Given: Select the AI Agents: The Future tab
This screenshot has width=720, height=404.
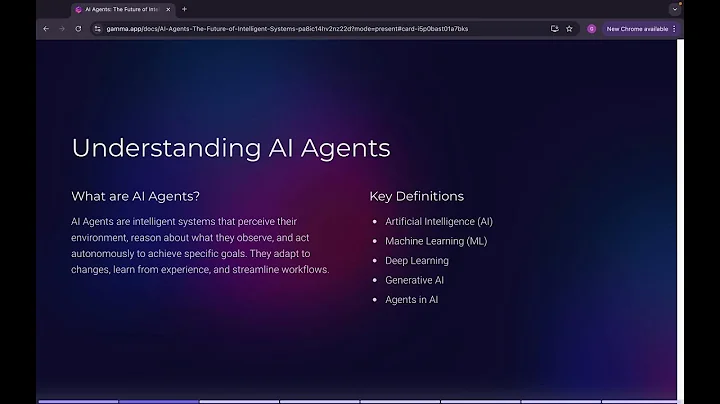Looking at the screenshot, I should pos(123,9).
